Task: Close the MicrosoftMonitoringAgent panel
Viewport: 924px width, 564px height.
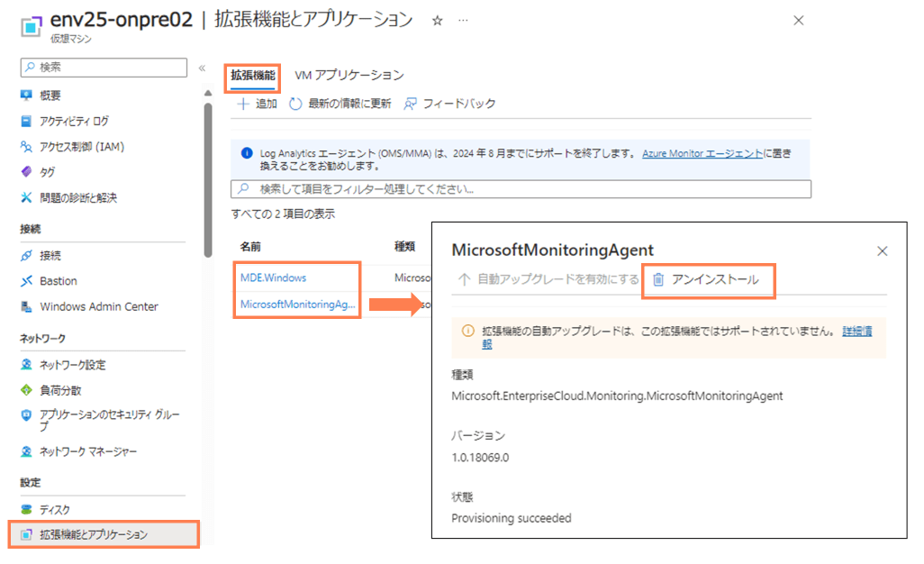Action: 883,251
